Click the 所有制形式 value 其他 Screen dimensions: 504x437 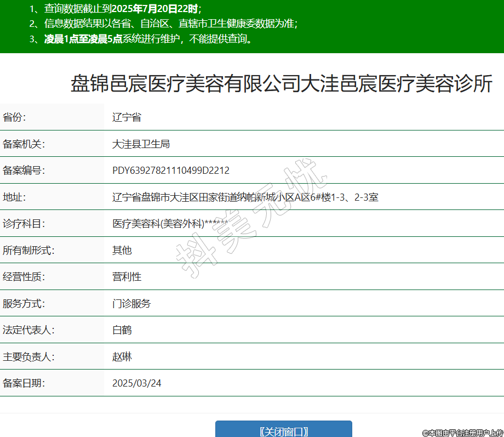coord(122,250)
